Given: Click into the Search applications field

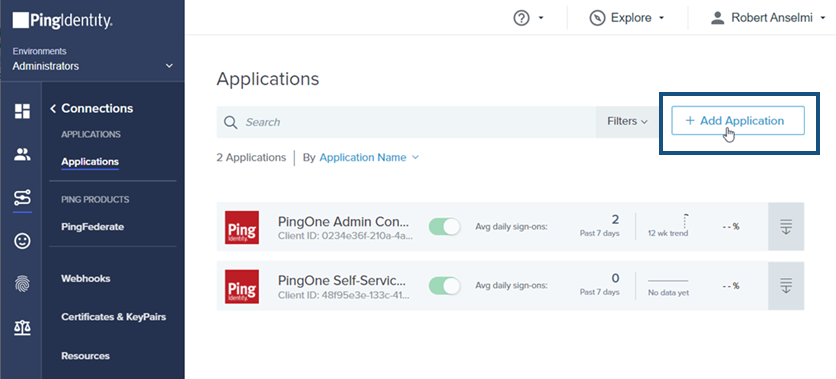Looking at the screenshot, I should click(406, 122).
